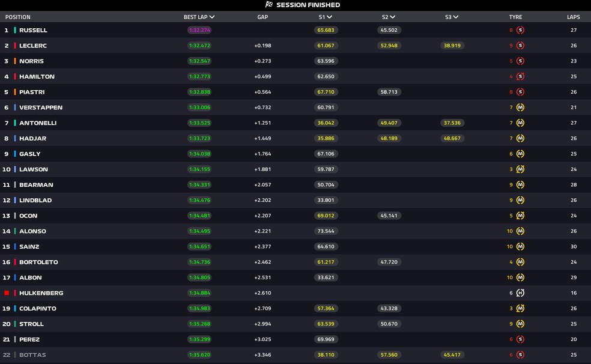Image resolution: width=591 pixels, height=364 pixels.
Task: Expand the S2 sector column dropdown
Action: click(x=392, y=17)
